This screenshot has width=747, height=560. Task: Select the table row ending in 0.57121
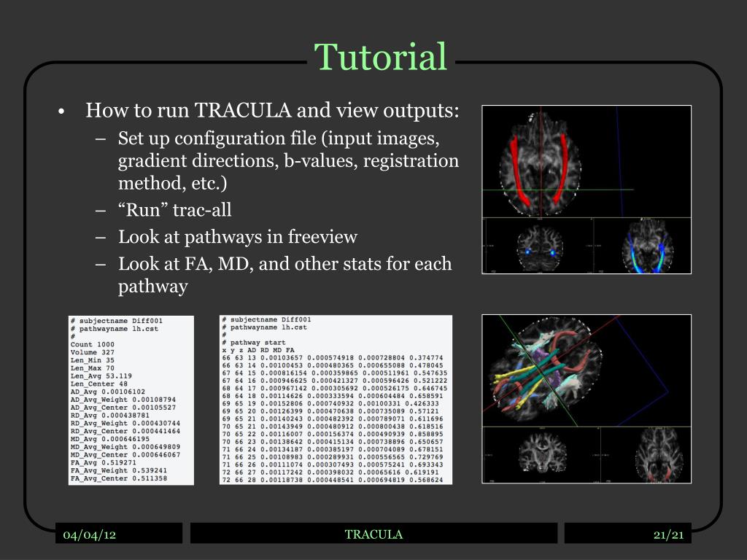(x=330, y=411)
